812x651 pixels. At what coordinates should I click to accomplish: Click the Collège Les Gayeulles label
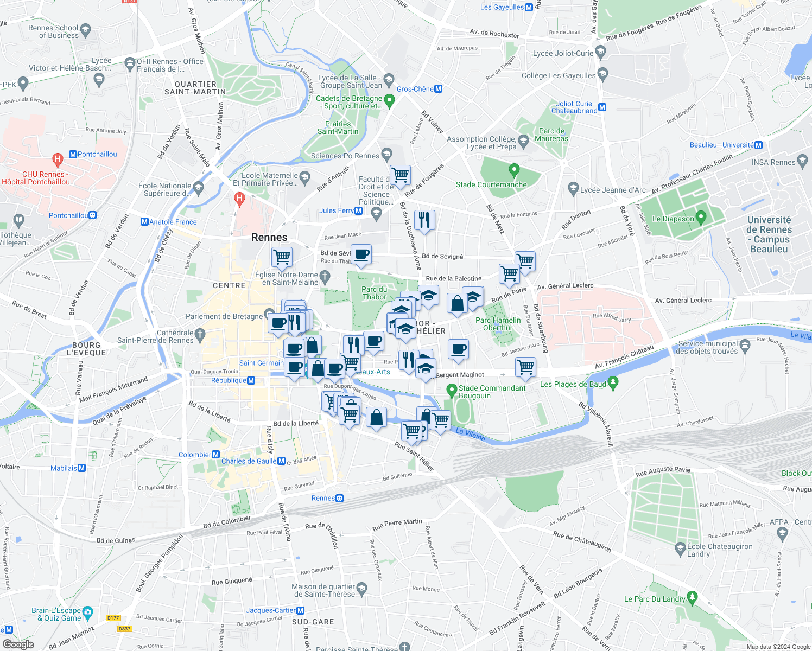[559, 75]
